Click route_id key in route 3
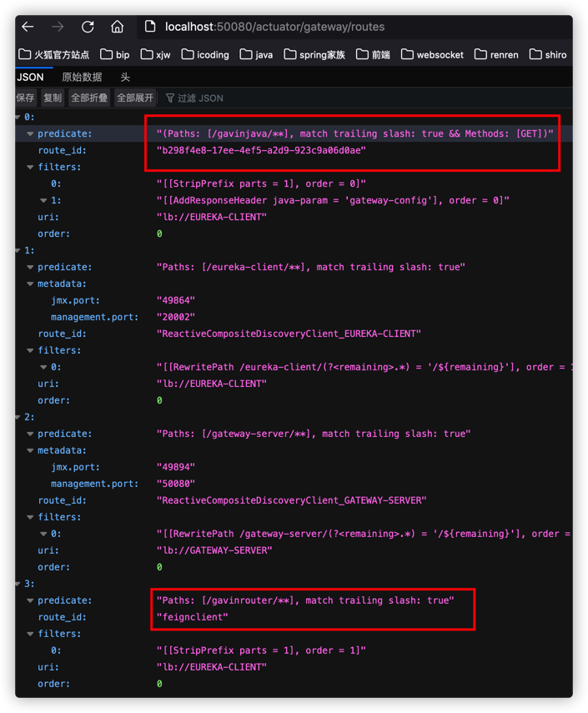The height and width of the screenshot is (713, 588). click(62, 617)
